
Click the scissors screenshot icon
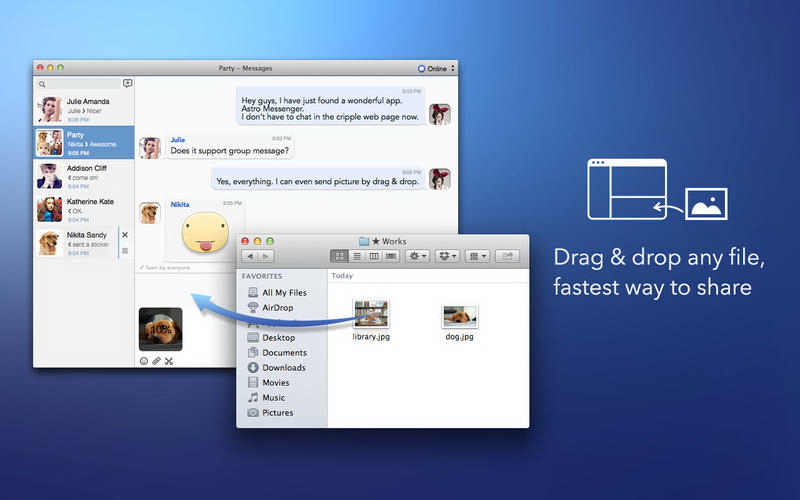click(x=169, y=361)
